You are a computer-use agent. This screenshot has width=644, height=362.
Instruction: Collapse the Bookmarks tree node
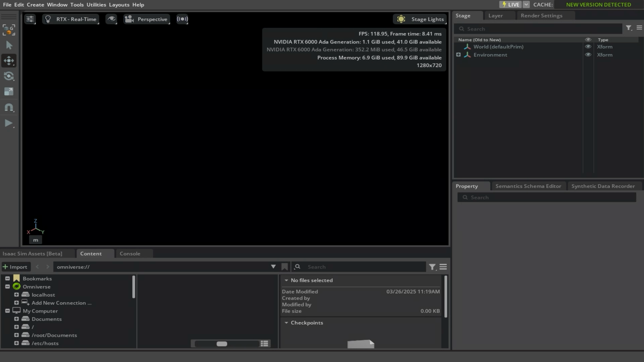7,278
